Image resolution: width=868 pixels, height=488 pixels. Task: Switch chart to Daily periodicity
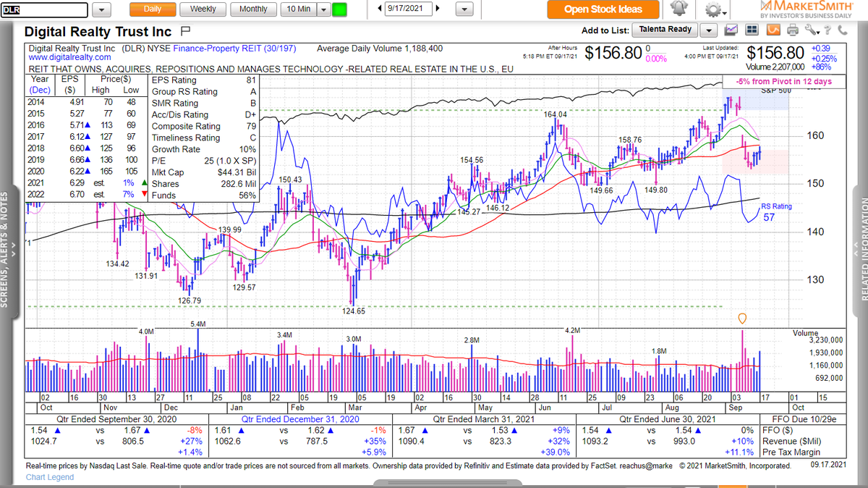153,9
